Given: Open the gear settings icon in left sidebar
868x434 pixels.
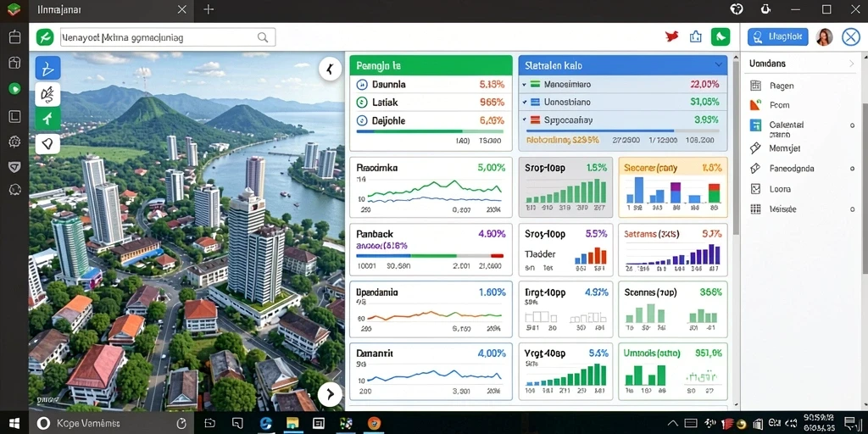Looking at the screenshot, I should point(14,142).
